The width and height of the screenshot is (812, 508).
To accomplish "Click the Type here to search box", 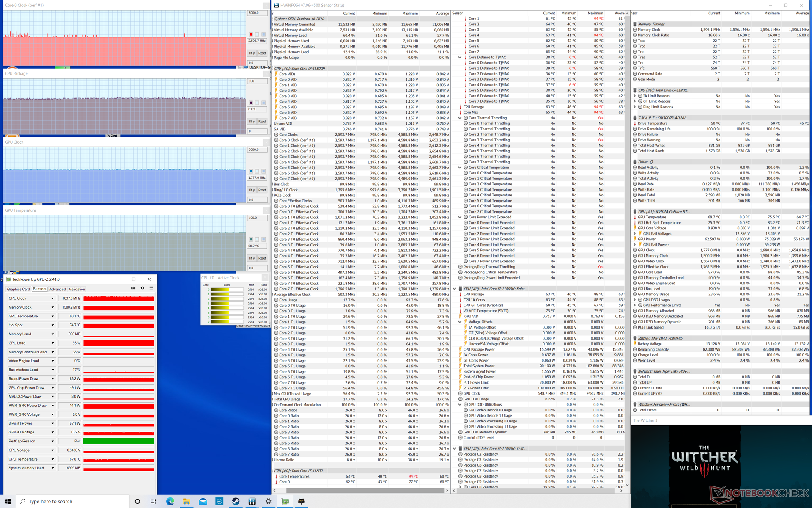I will point(73,501).
